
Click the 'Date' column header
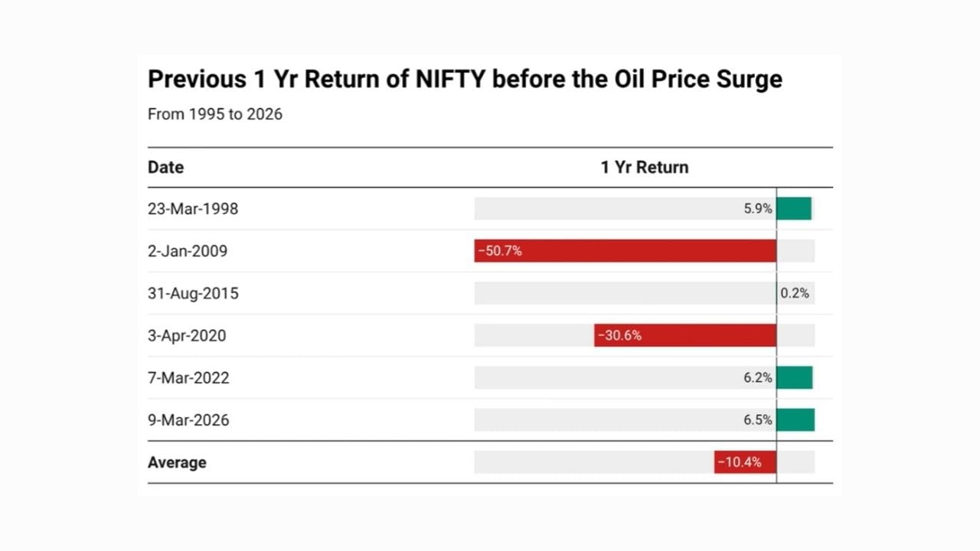(165, 168)
